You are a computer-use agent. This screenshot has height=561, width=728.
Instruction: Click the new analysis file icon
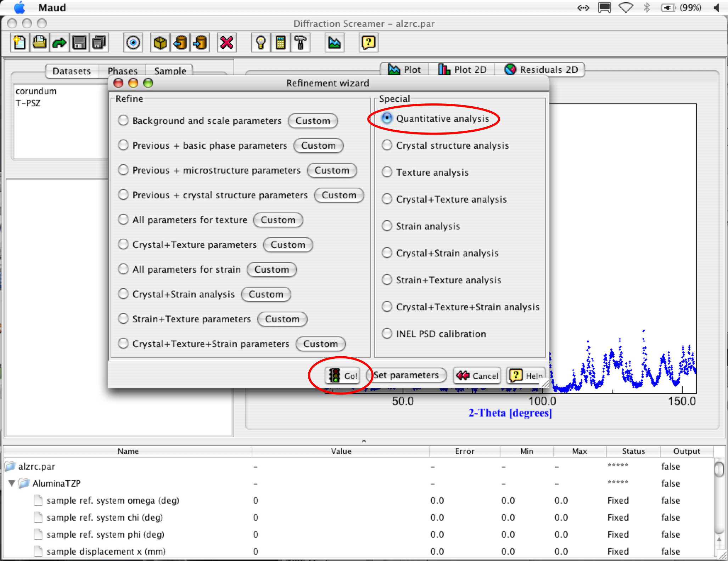[x=20, y=43]
